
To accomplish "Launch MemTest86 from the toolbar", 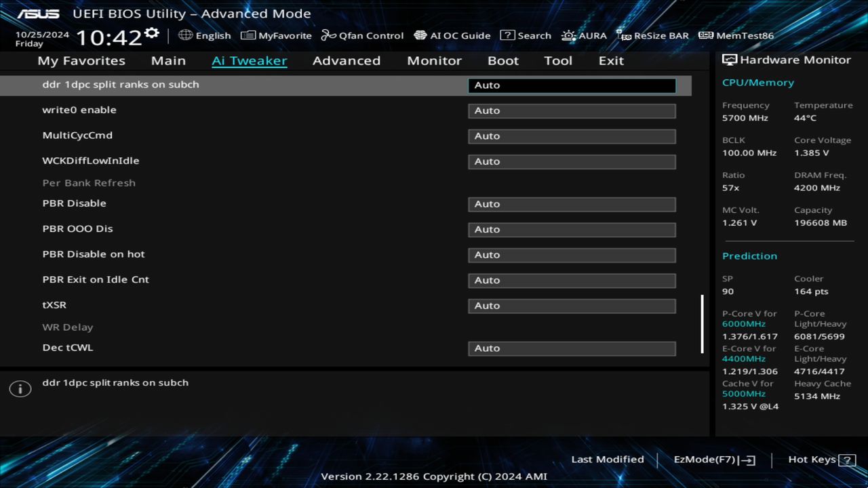I will click(735, 35).
